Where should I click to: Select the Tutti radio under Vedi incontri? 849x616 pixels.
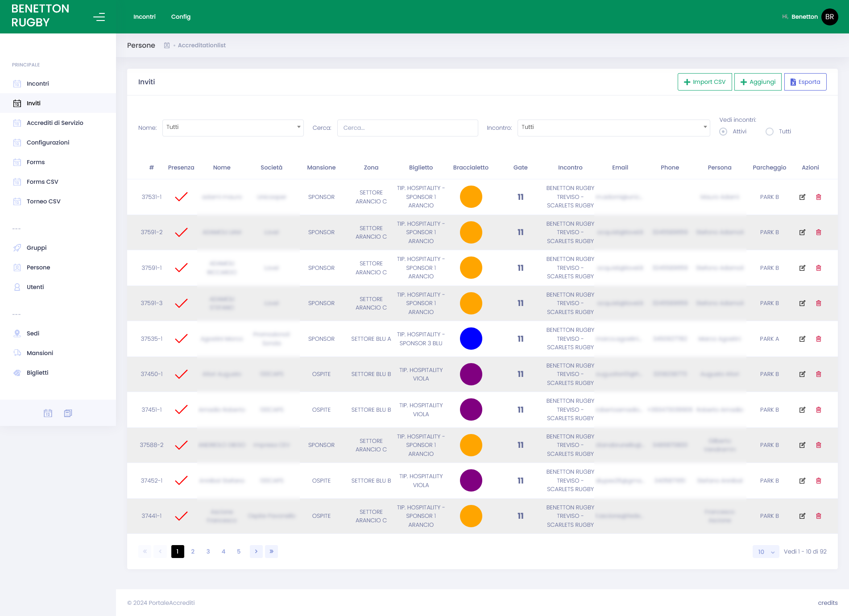tap(770, 132)
